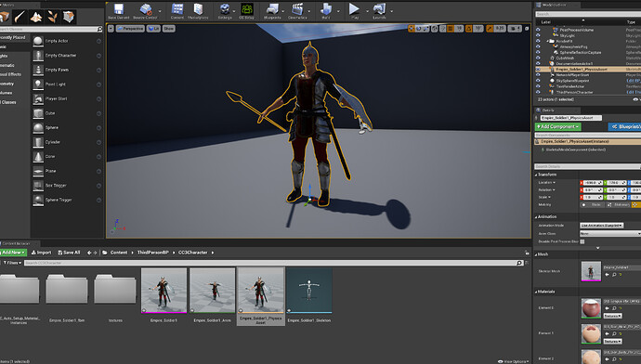Select the Foliage mode leaf icon
Image resolution: width=641 pixels, height=364 pixels.
pyautogui.click(x=53, y=17)
